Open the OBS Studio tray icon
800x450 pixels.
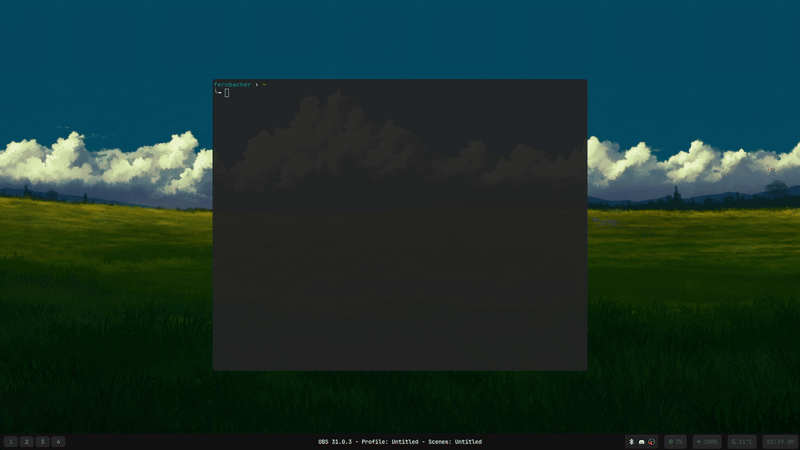tap(651, 441)
